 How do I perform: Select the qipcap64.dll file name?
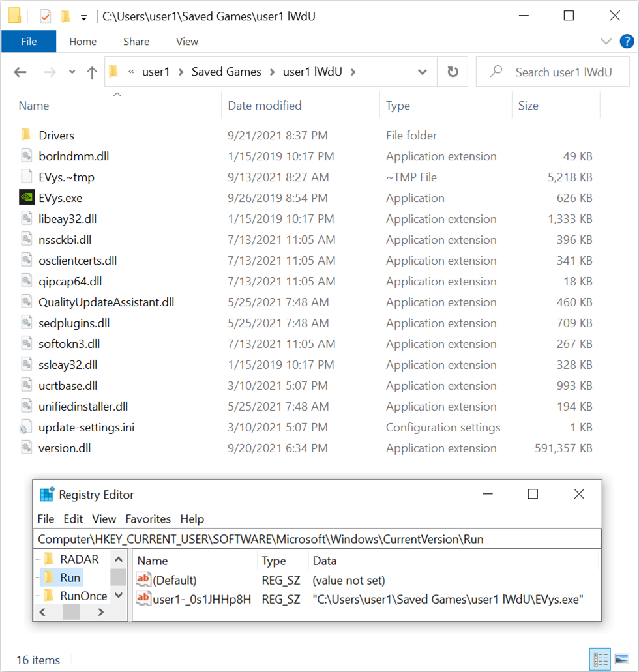tap(70, 282)
